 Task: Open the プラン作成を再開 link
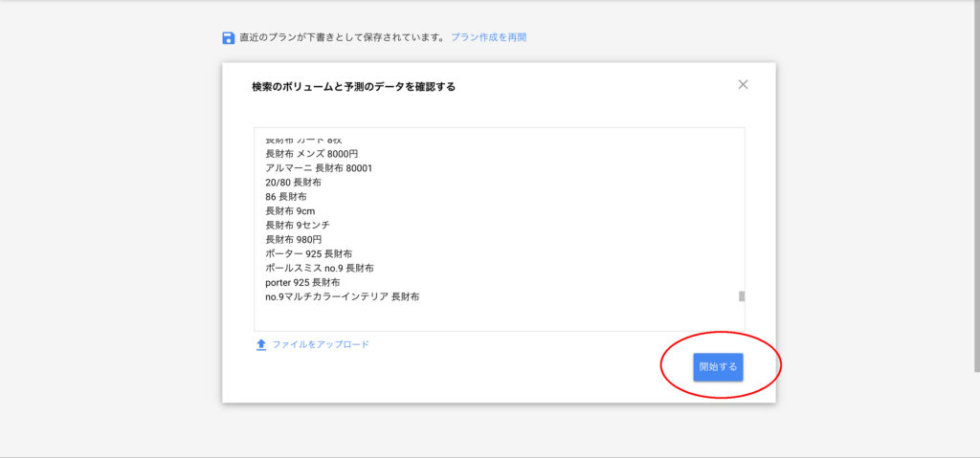point(488,37)
